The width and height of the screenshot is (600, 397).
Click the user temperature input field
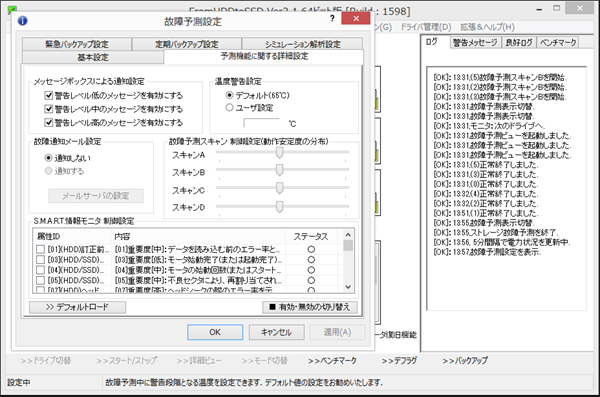pyautogui.click(x=262, y=123)
